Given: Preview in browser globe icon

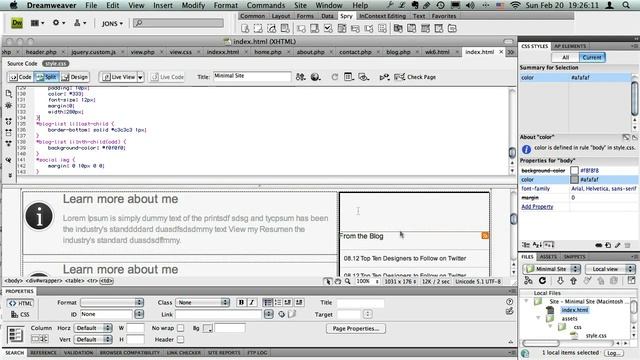Looking at the screenshot, I should (x=316, y=77).
